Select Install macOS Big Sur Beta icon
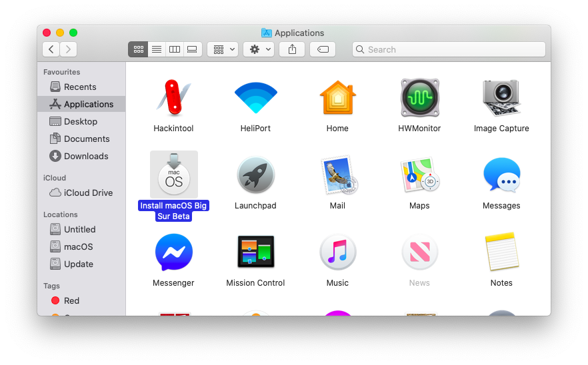 coord(173,175)
